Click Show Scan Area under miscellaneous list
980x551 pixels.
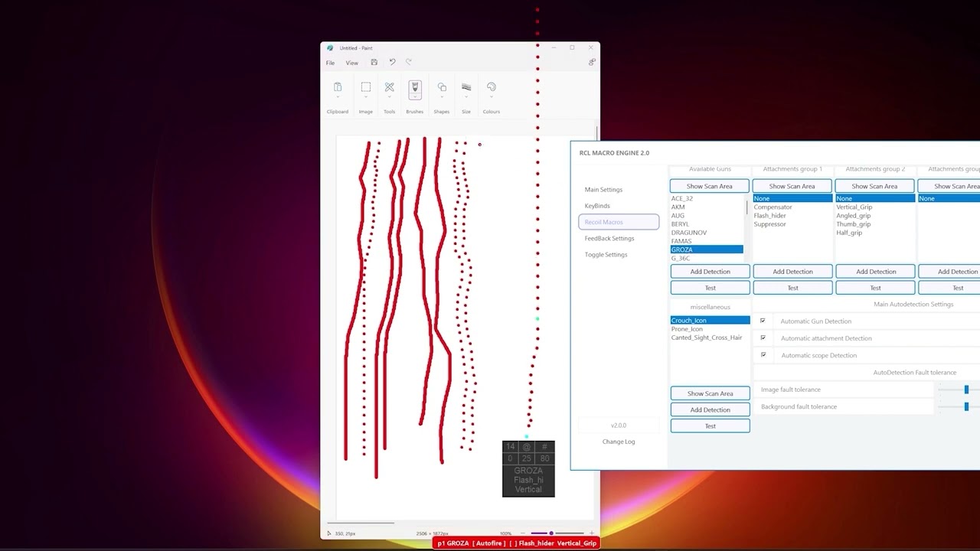coord(710,393)
